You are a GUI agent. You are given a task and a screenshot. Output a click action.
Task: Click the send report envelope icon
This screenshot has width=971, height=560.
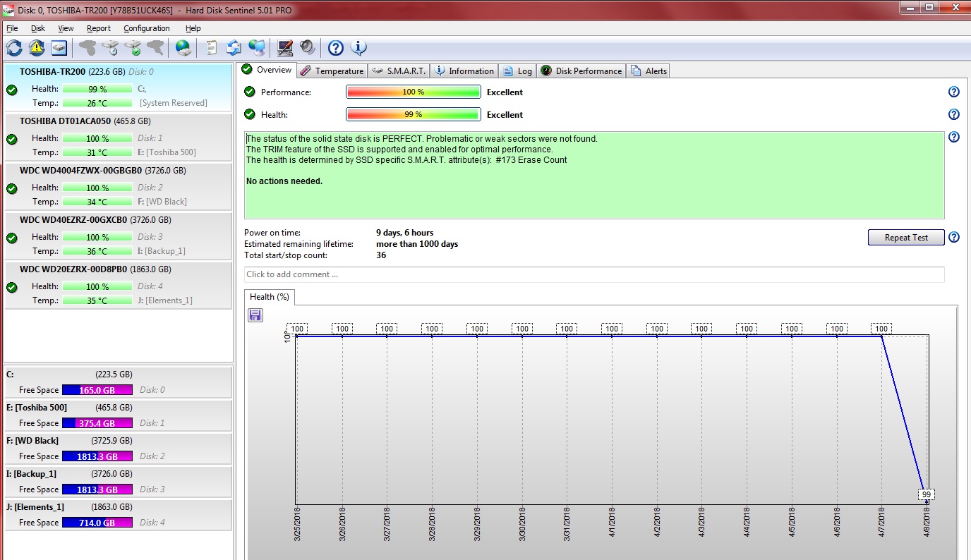[x=234, y=48]
